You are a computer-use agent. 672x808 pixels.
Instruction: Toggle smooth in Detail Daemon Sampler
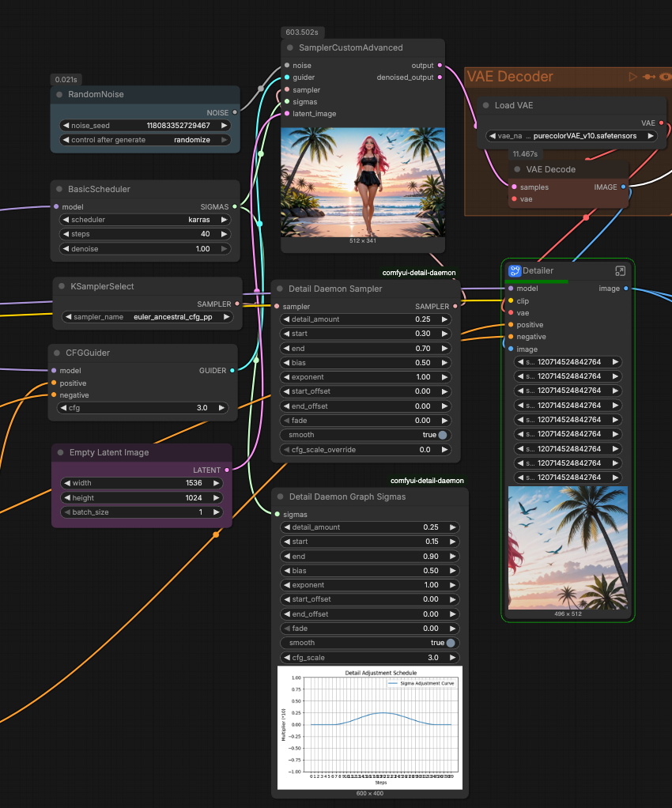[x=443, y=435]
